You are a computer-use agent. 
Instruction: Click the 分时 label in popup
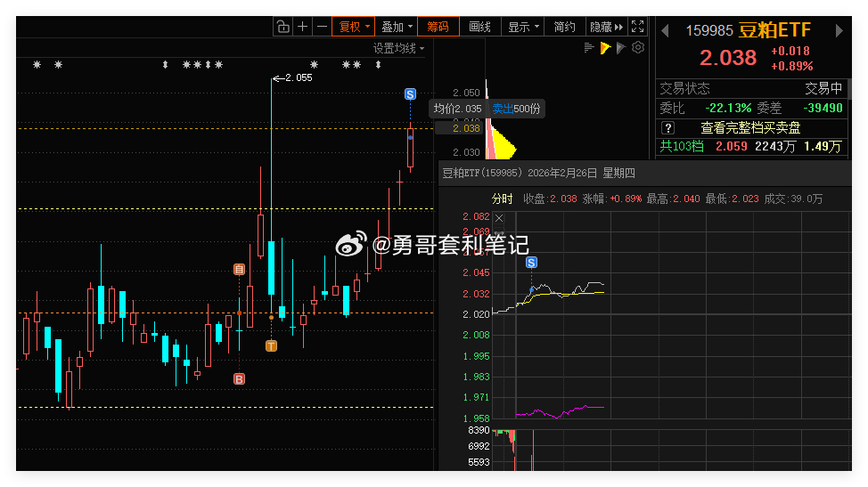pyautogui.click(x=502, y=199)
